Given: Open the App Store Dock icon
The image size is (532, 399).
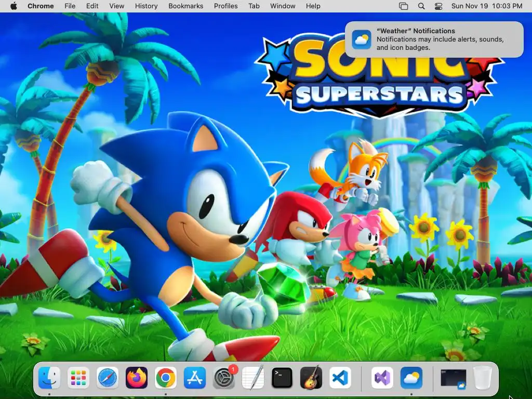Looking at the screenshot, I should [195, 378].
